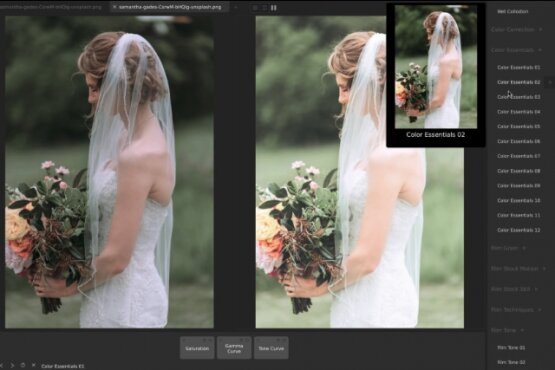Apply the Film Tone 01 preset
This screenshot has width=555, height=370.
click(x=511, y=348)
